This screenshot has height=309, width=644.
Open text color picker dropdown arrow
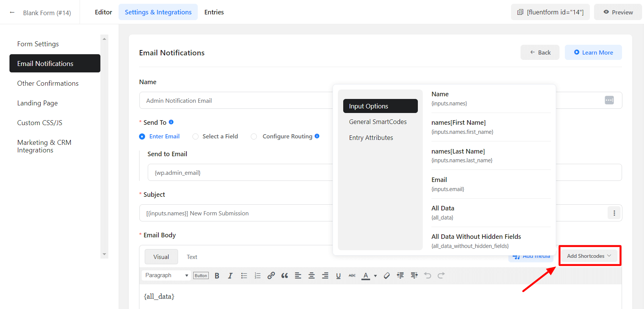[375, 276]
